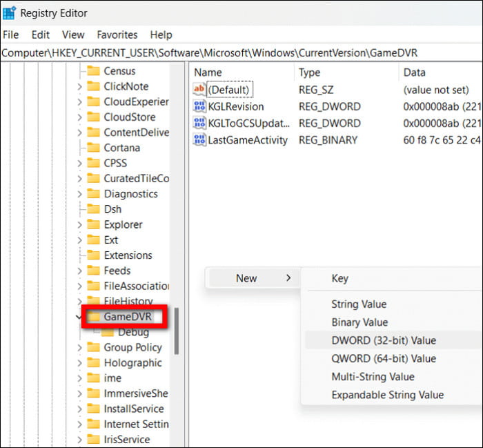The width and height of the screenshot is (483, 448).
Task: Collapse the GameDVR tree node
Action: [79, 317]
